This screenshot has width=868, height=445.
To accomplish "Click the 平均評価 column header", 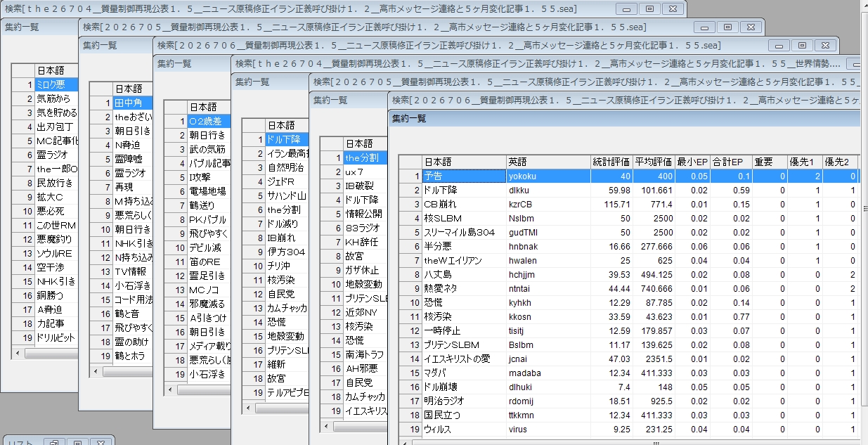I will coord(654,162).
